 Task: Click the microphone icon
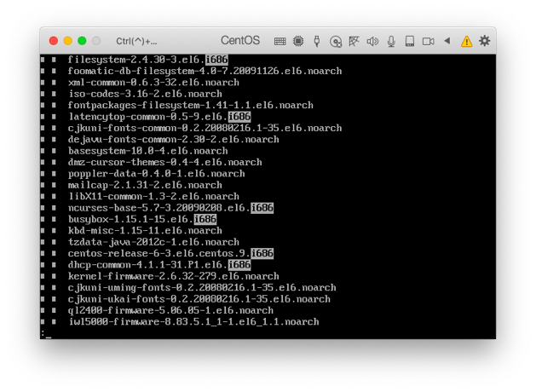point(391,42)
